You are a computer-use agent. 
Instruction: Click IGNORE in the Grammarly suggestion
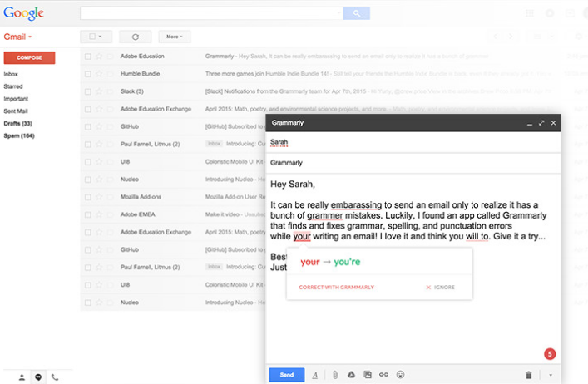pos(440,288)
